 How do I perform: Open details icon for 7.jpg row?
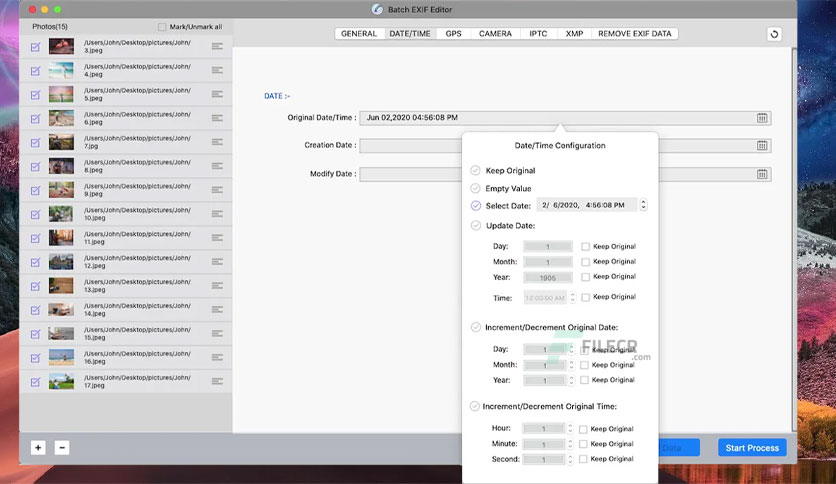point(217,142)
